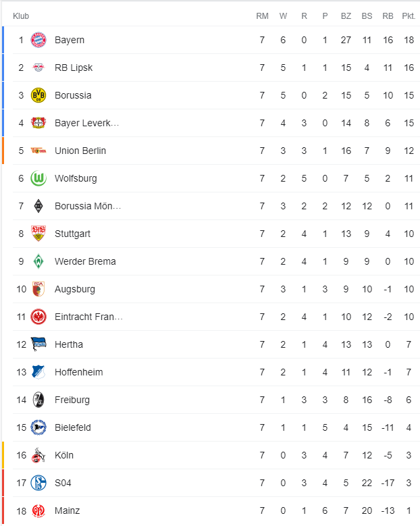Click the Eintracht Frankfurt eagle crest
420x526 pixels.
click(x=38, y=317)
